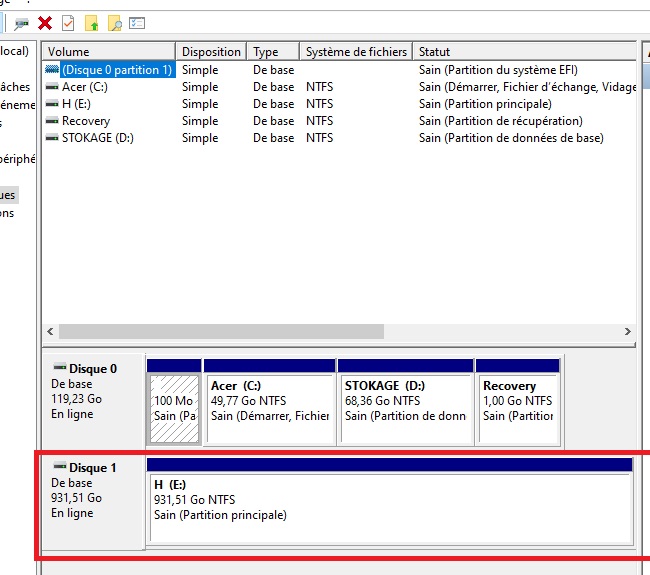Click the folder with green arrow icon
This screenshot has width=650, height=575.
[92, 22]
